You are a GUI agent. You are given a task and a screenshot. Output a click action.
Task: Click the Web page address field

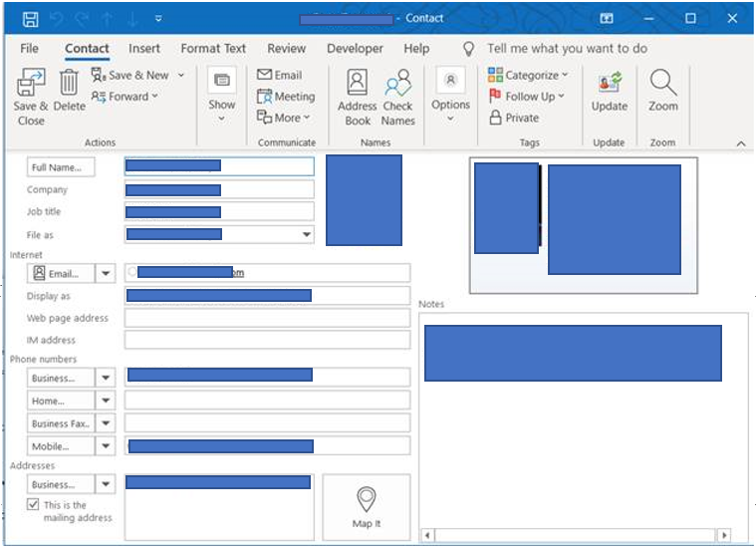(x=268, y=318)
